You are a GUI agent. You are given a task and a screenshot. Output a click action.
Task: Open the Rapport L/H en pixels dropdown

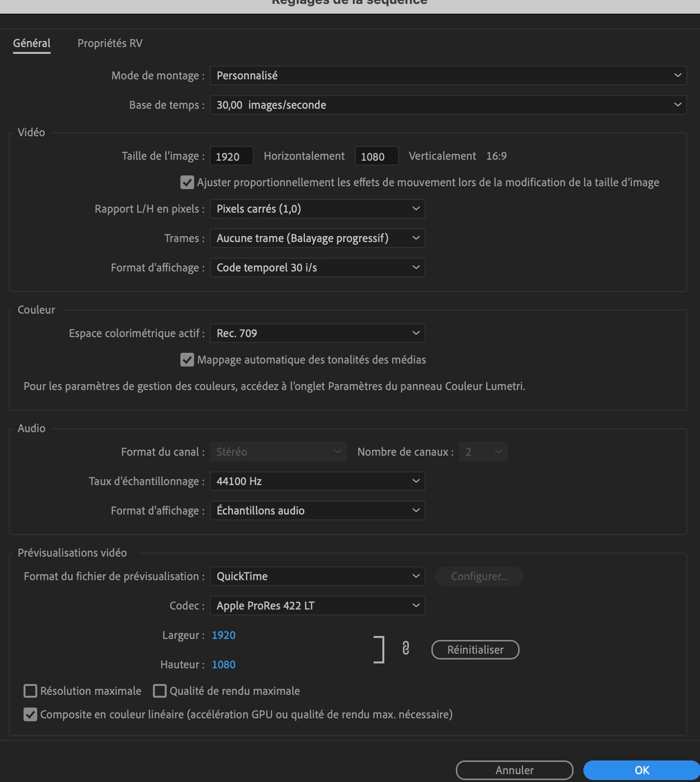click(x=317, y=209)
